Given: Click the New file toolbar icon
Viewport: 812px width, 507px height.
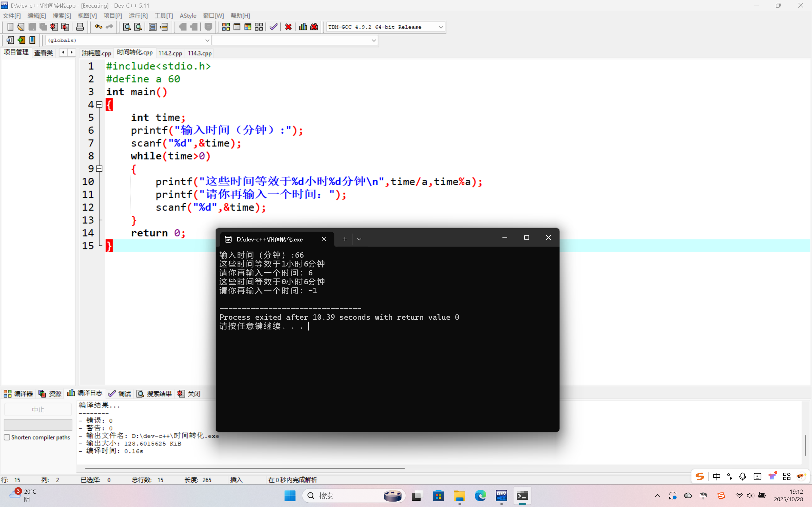Looking at the screenshot, I should (10, 27).
